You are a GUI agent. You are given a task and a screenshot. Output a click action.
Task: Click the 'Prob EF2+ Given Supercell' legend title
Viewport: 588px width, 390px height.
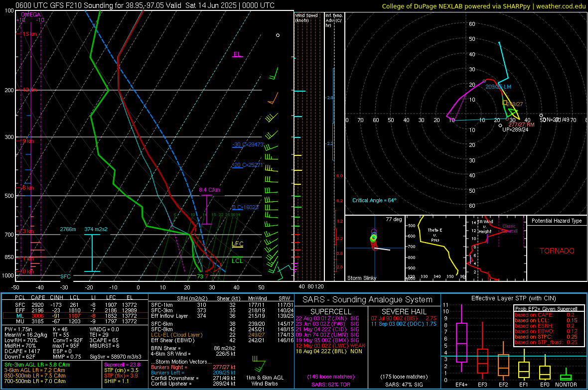pos(546,309)
